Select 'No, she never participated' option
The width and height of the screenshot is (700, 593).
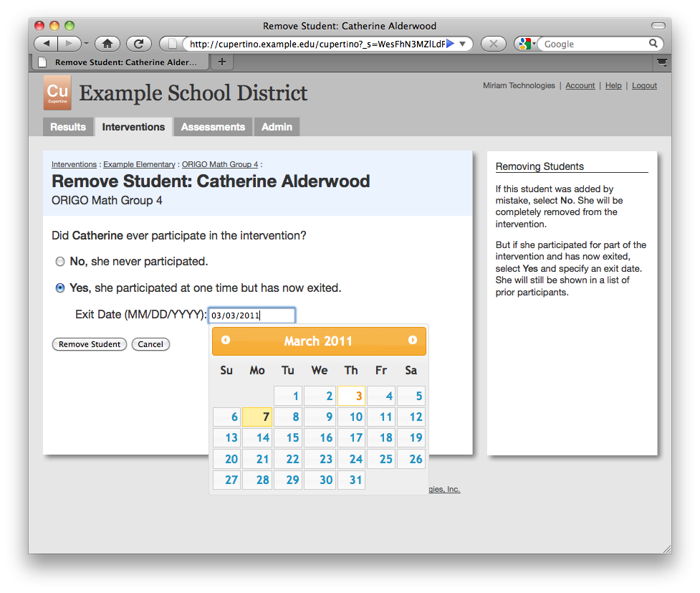coord(60,262)
